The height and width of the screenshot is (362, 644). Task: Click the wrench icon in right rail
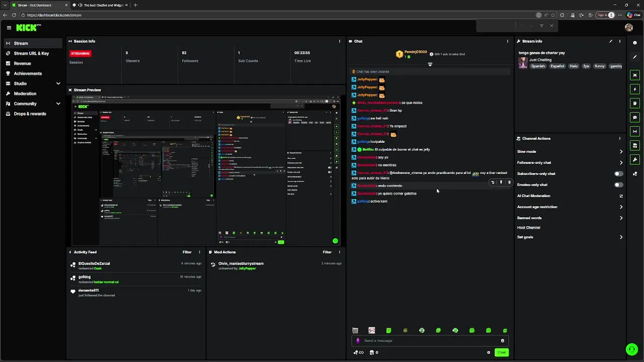point(635,159)
